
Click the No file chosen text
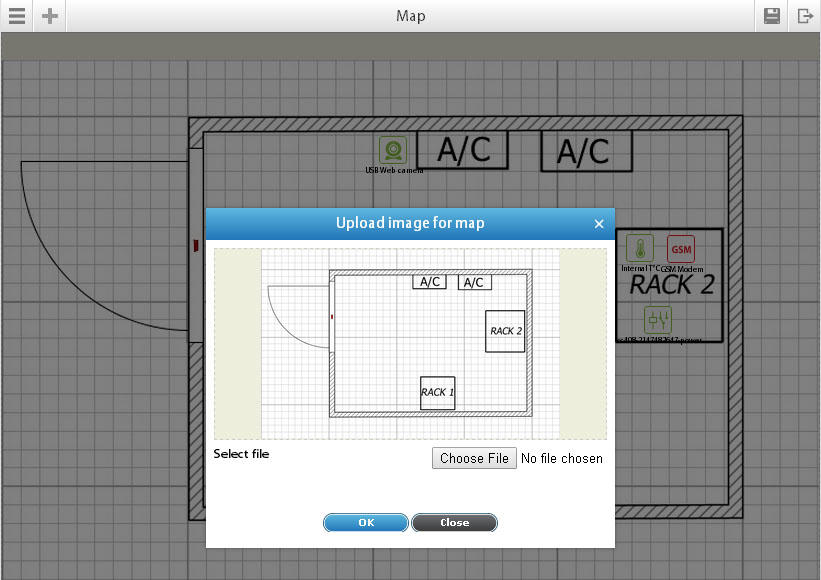[562, 459]
